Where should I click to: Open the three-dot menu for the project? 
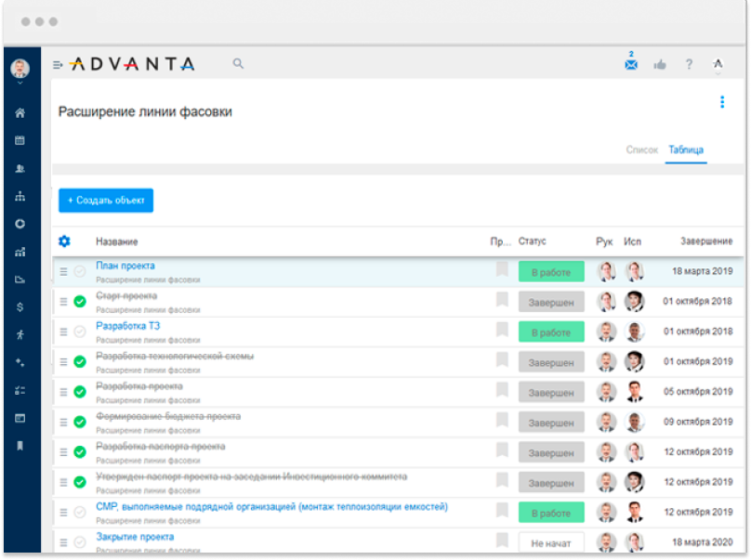[x=721, y=102]
